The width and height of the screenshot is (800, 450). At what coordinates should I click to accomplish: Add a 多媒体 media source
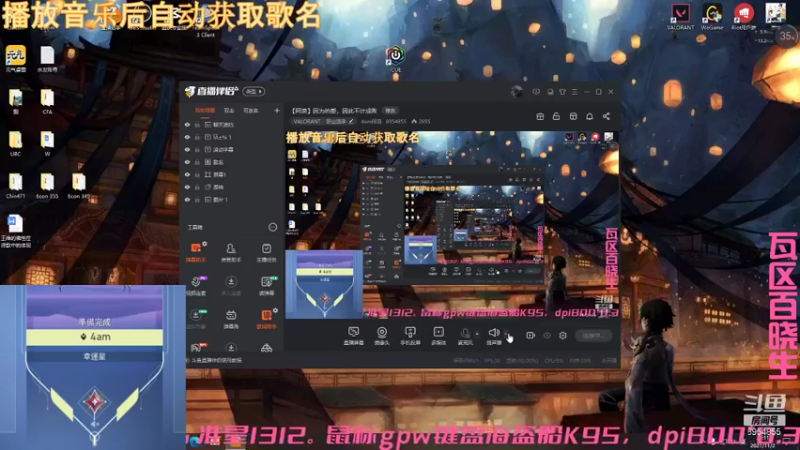438,335
